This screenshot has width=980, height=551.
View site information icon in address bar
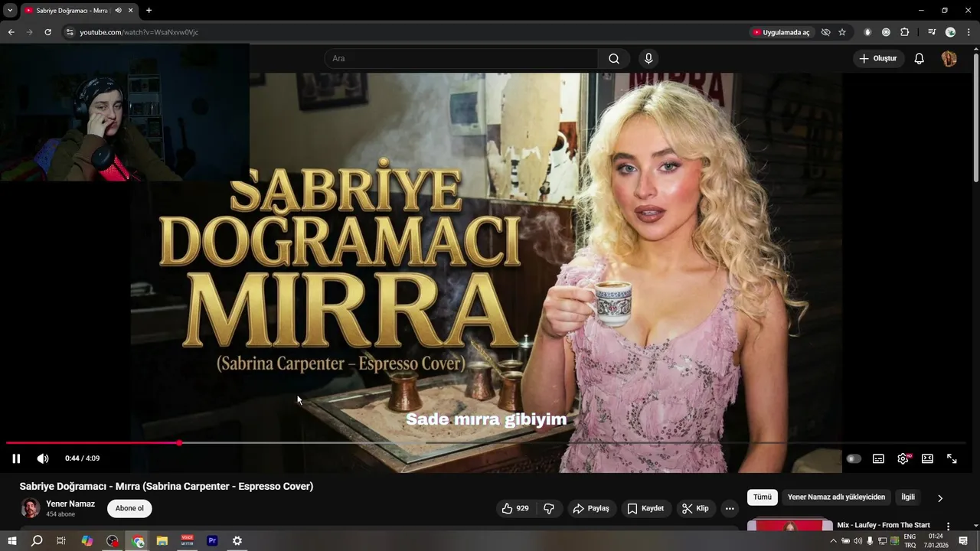pyautogui.click(x=69, y=32)
